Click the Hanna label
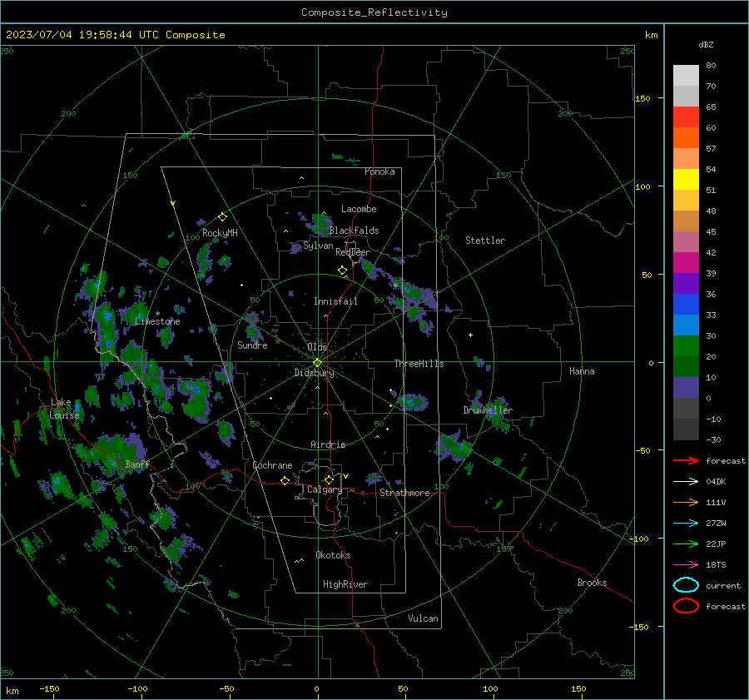The height and width of the screenshot is (700, 749). pyautogui.click(x=582, y=371)
